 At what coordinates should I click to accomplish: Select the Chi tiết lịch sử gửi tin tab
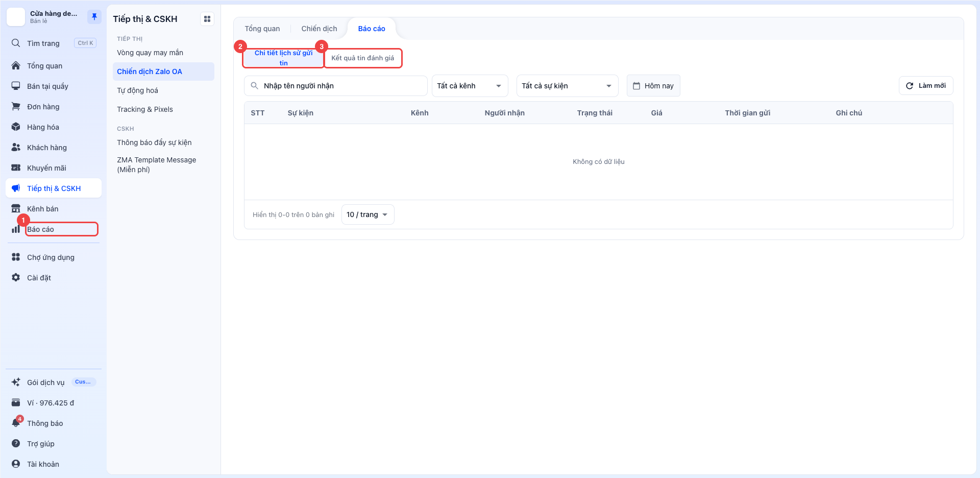283,58
